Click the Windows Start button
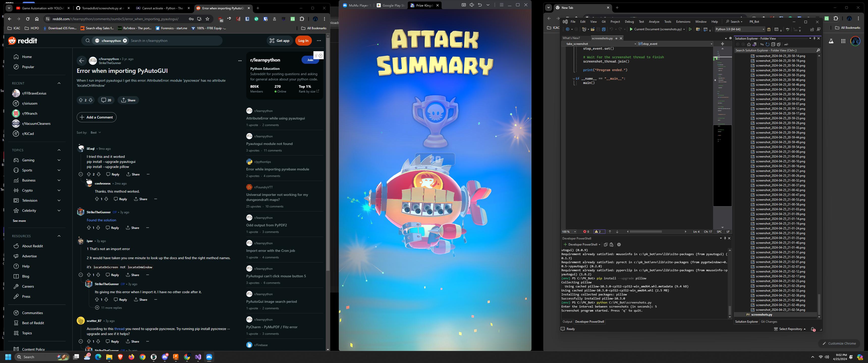Image resolution: width=868 pixels, height=363 pixels. [8, 357]
